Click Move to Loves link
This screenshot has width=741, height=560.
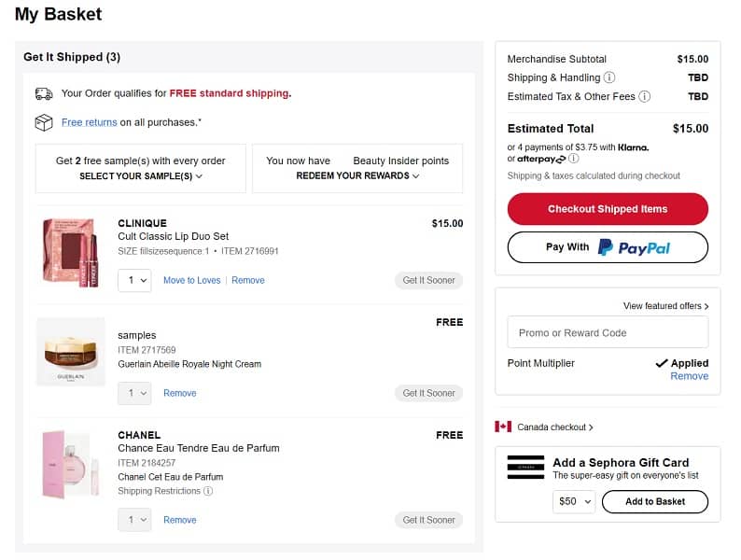point(191,280)
